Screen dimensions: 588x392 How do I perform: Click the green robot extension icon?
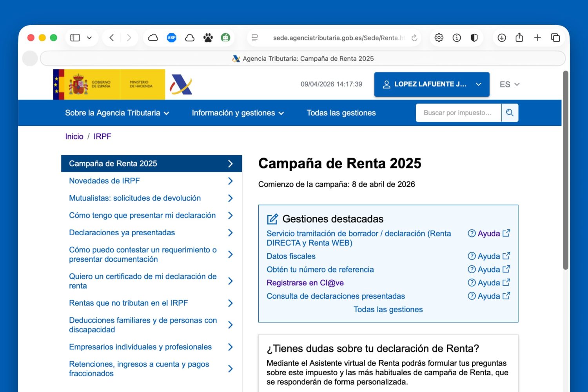pyautogui.click(x=226, y=38)
